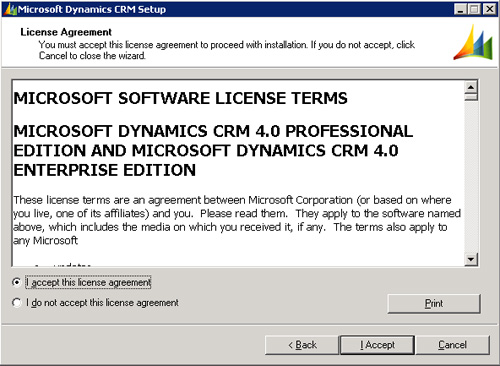Click the Dynamics CRM title bar icon
Screen dimensions: 500x366
pyautogui.click(x=10, y=9)
